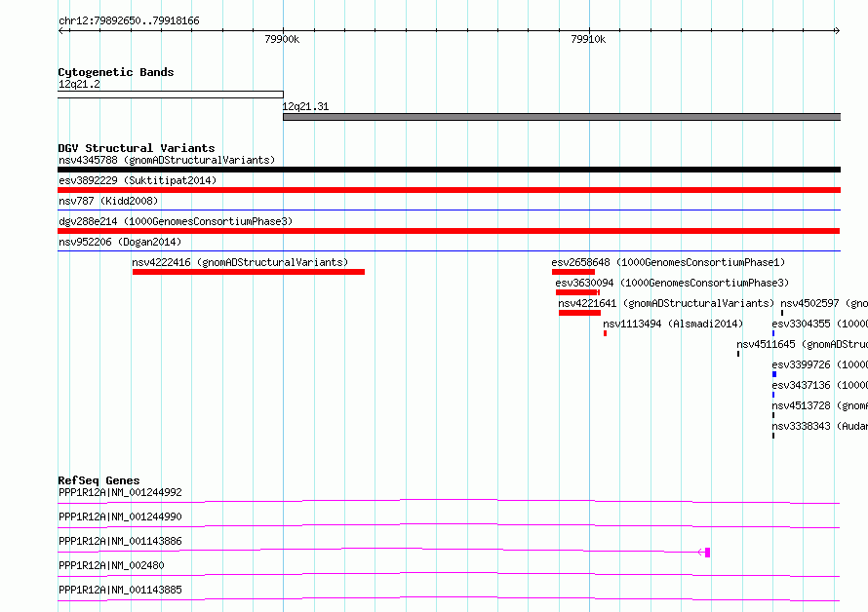
Task: Select the red esv2658648 variant bar
Action: pyautogui.click(x=572, y=272)
